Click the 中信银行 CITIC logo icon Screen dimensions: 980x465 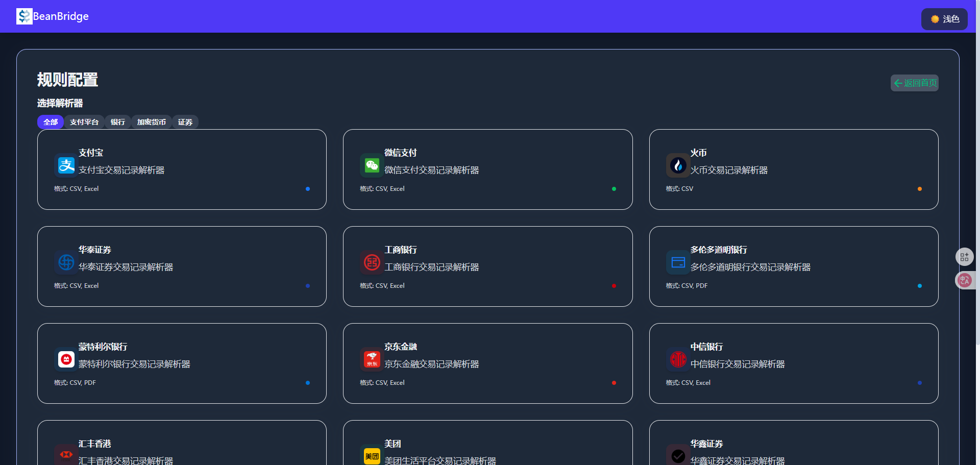(x=678, y=359)
